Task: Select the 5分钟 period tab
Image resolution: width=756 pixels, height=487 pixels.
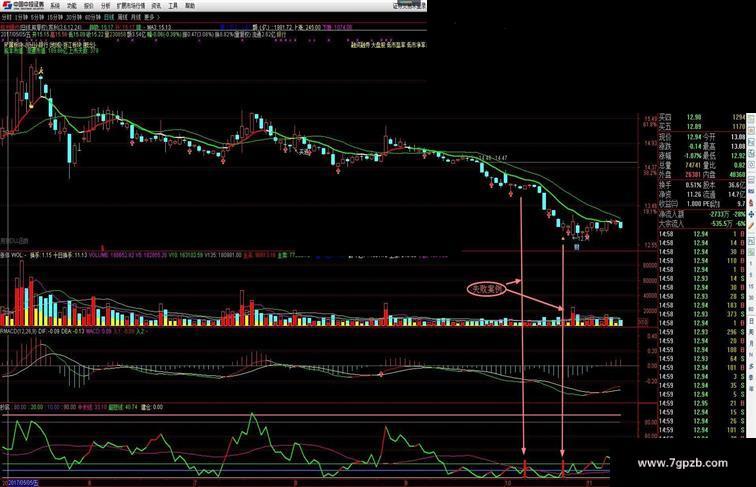Action: click(38, 17)
